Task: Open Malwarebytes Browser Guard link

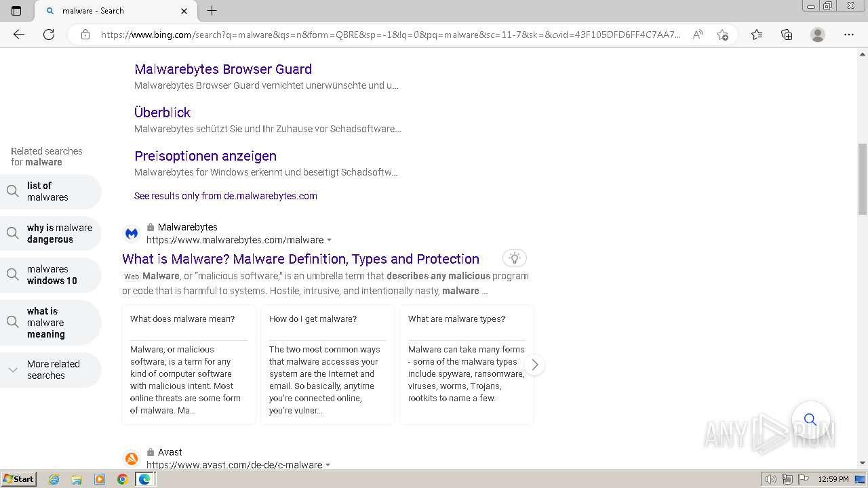Action: coord(223,69)
